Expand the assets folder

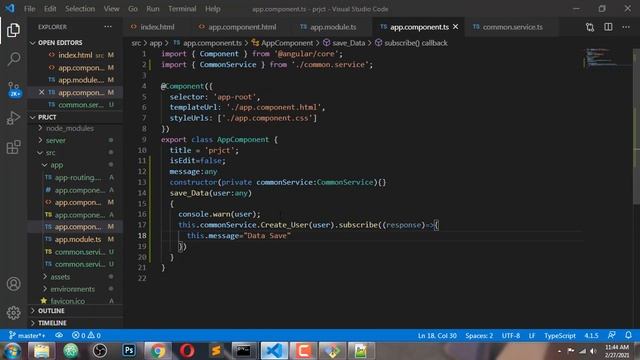(x=76, y=277)
